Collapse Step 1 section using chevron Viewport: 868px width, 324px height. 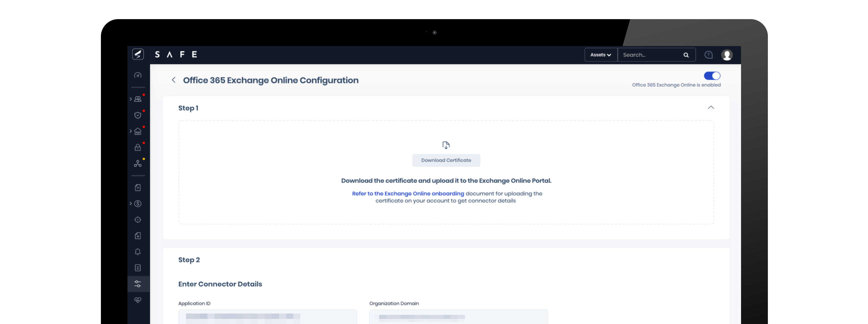(711, 107)
